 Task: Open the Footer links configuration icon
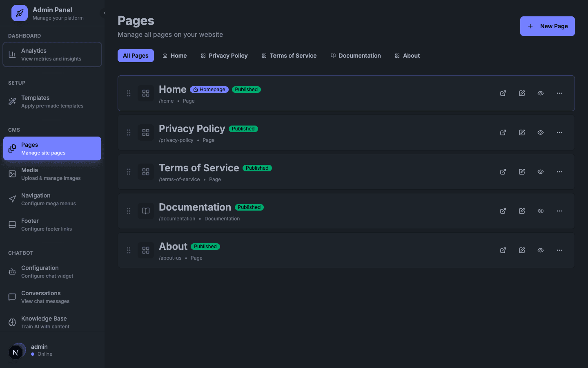pos(12,224)
